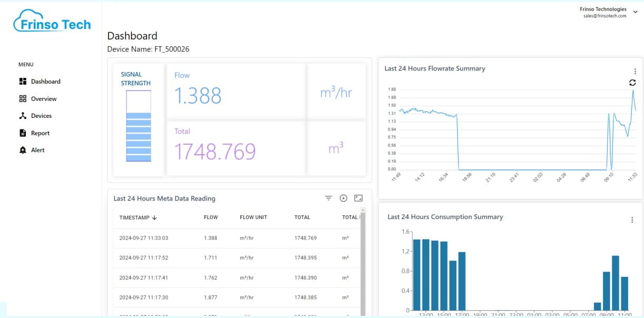644x318 pixels.
Task: Refresh the Flowrate Summary chart
Action: pos(632,83)
